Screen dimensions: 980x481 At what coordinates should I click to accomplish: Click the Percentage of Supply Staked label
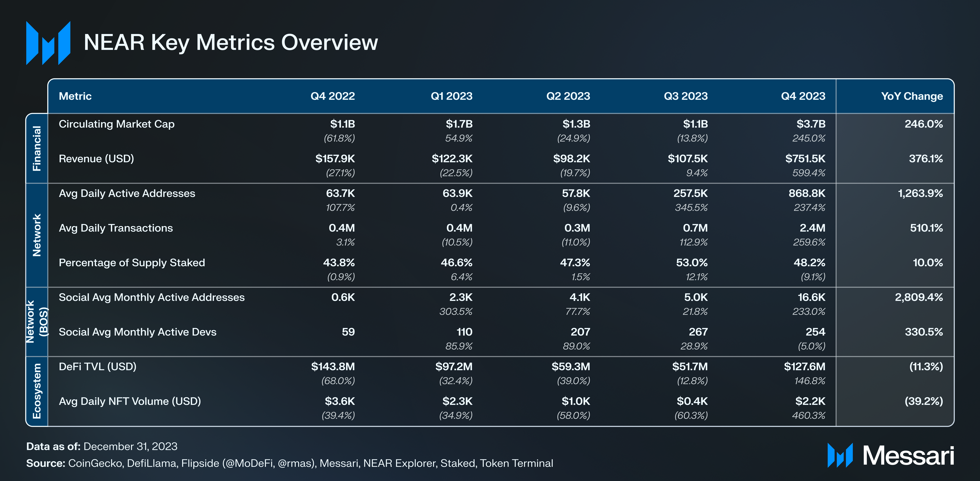point(132,263)
